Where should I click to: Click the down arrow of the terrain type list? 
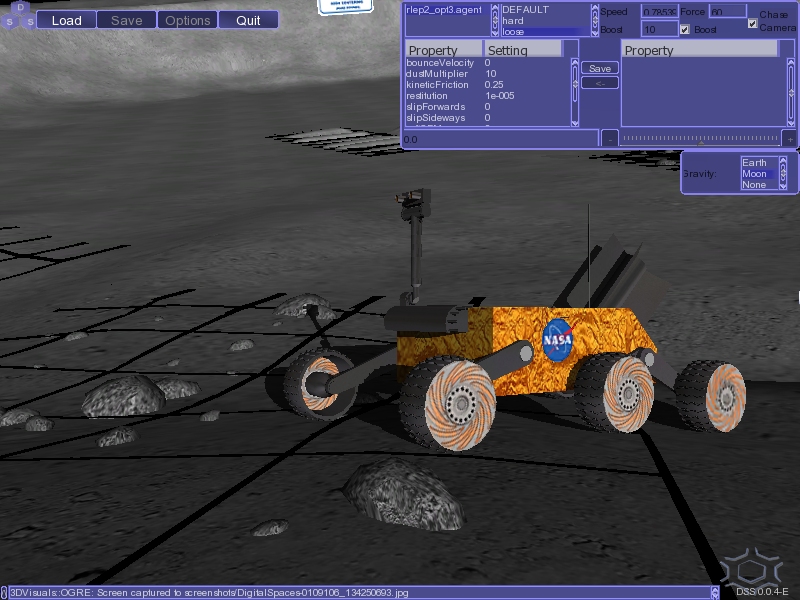(595, 33)
